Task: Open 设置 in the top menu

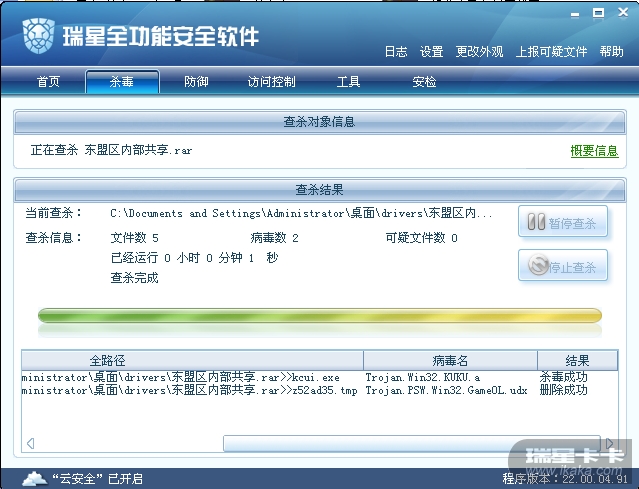Action: (432, 52)
